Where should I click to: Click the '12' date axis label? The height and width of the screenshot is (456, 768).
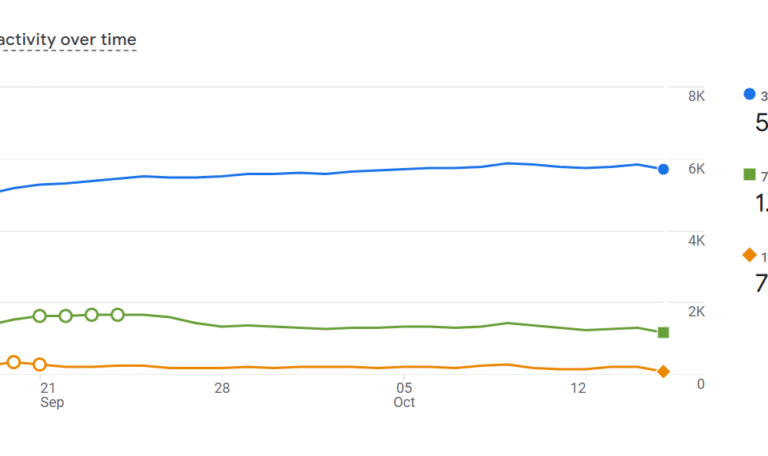click(x=579, y=387)
